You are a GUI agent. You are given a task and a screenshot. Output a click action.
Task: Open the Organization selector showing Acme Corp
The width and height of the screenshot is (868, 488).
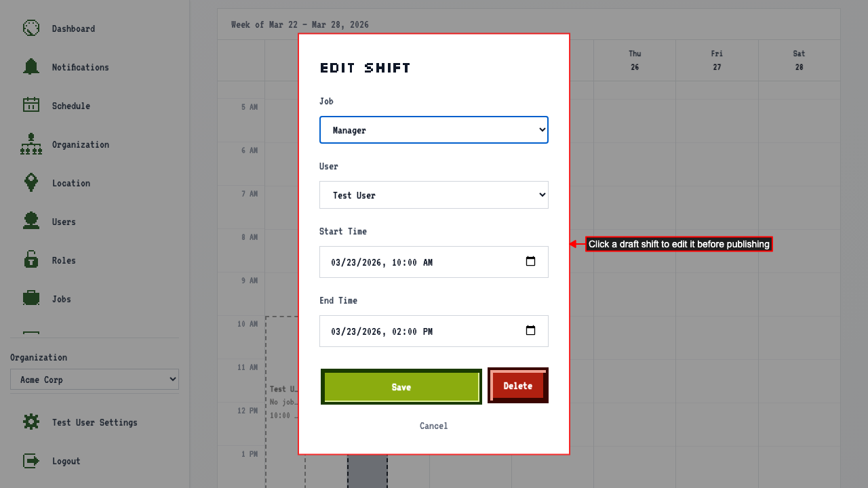coord(94,380)
